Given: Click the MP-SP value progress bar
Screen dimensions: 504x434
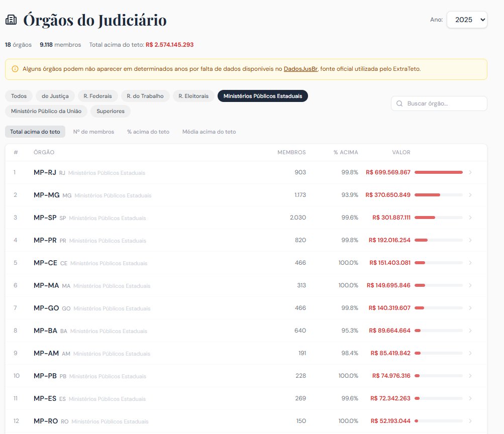Looking at the screenshot, I should (439, 218).
